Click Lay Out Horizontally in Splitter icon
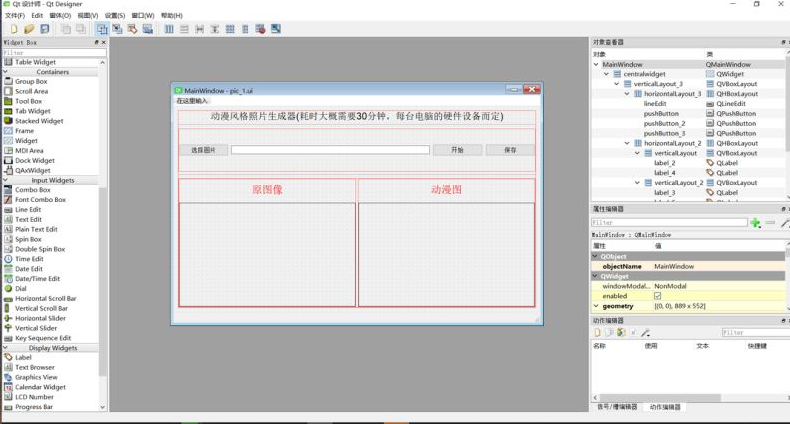This screenshot has width=790, height=424. tap(200, 29)
